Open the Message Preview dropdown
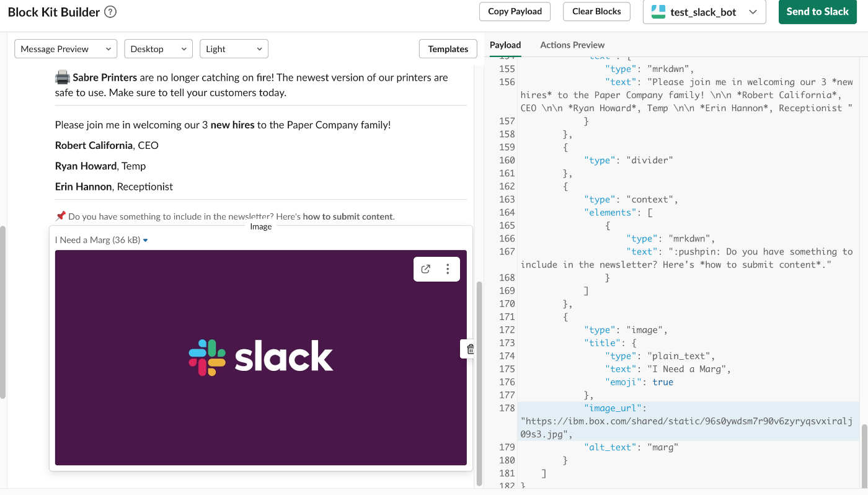The height and width of the screenshot is (495, 868). pos(66,49)
